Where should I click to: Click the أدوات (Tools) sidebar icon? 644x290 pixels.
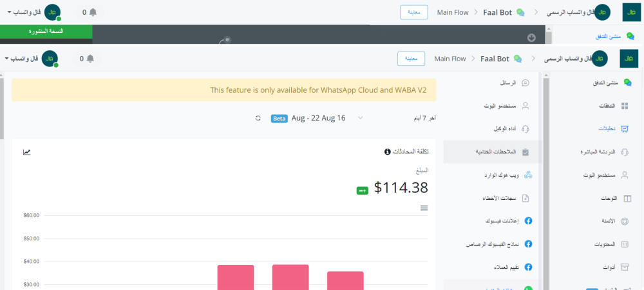pyautogui.click(x=623, y=267)
